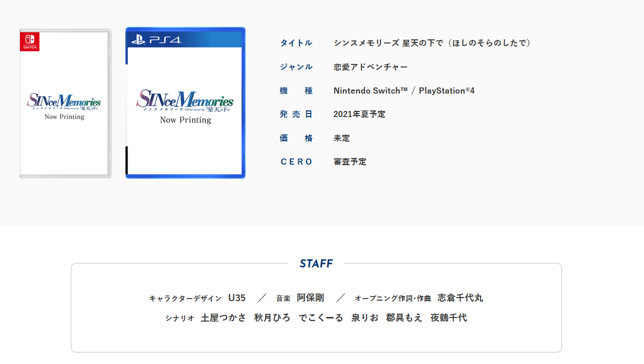Click "Now Printing" text on PS4 cover
The image size is (644, 364).
pos(185,120)
